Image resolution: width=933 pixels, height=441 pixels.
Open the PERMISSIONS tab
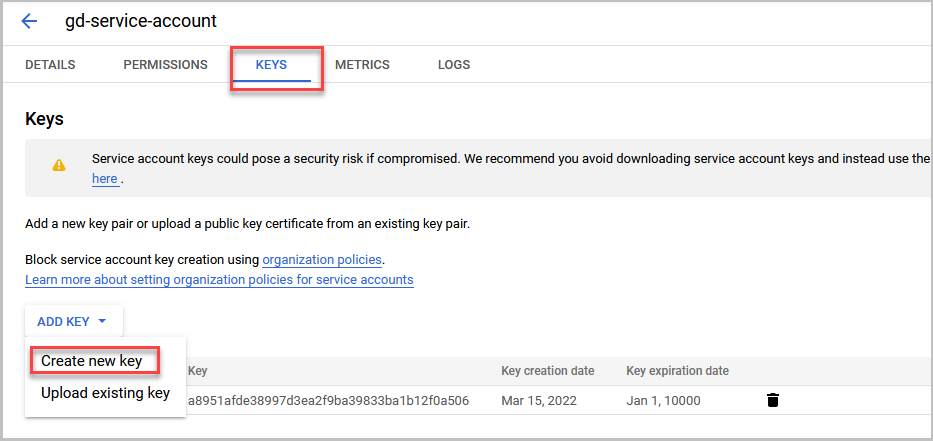pyautogui.click(x=165, y=65)
